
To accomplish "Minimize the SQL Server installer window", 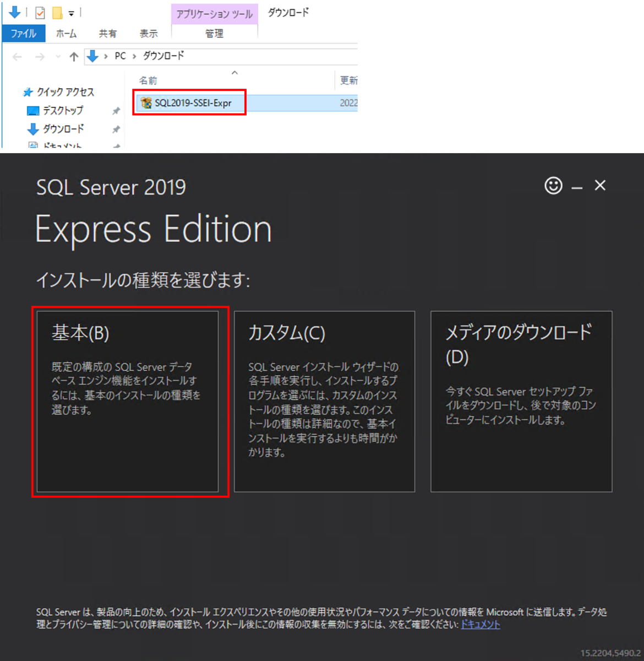I will 577,187.
